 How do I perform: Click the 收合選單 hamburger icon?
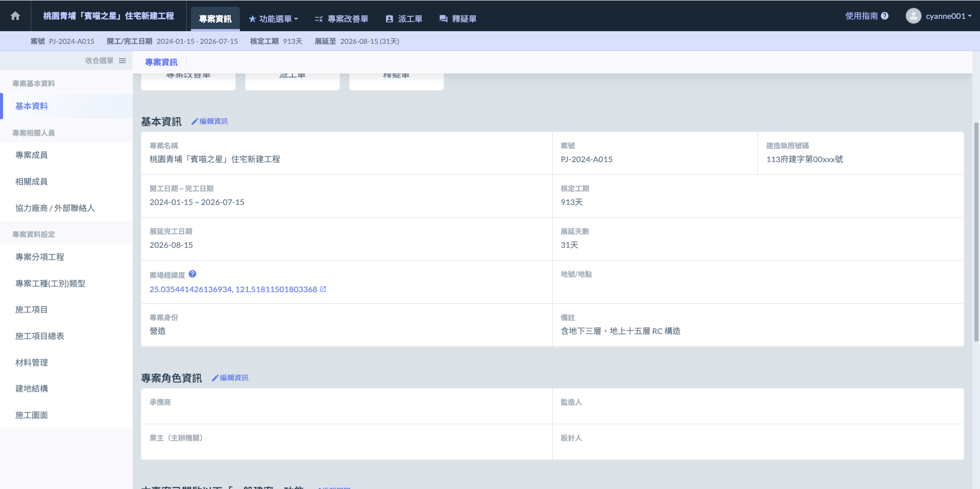pyautogui.click(x=122, y=61)
